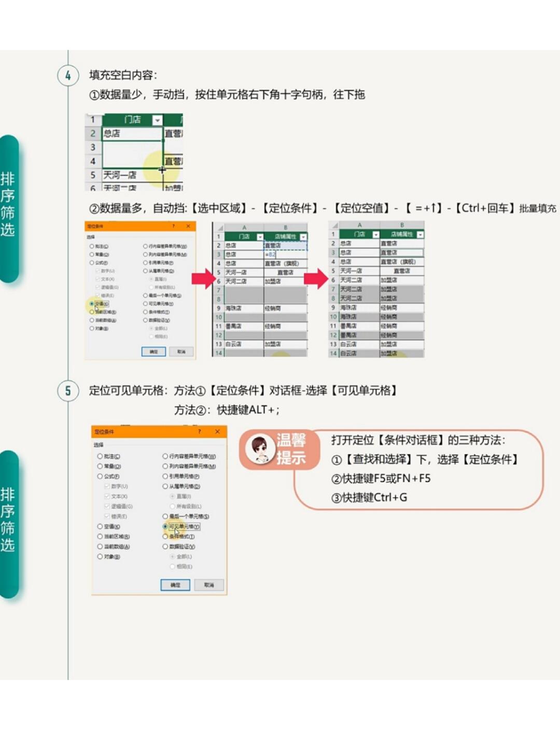
Task: Click 确定 in the step 4 定位条件 dialog
Action: tap(153, 352)
